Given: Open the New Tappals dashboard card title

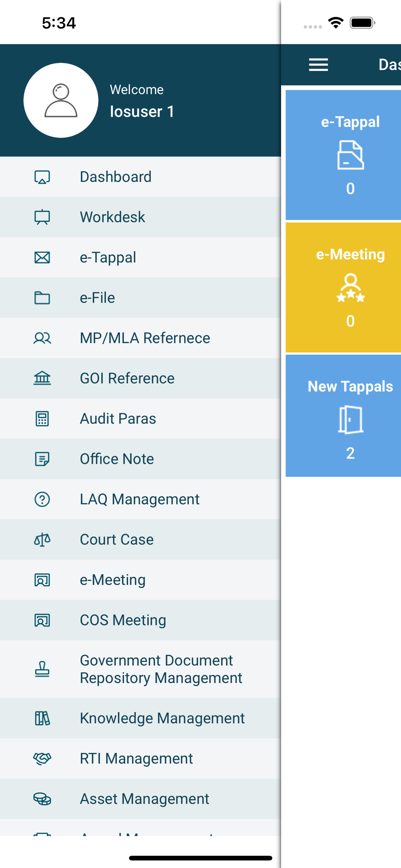Looking at the screenshot, I should point(350,387).
